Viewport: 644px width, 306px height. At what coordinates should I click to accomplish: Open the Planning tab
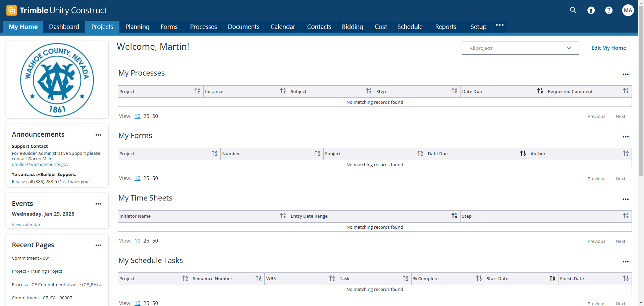[x=137, y=27]
